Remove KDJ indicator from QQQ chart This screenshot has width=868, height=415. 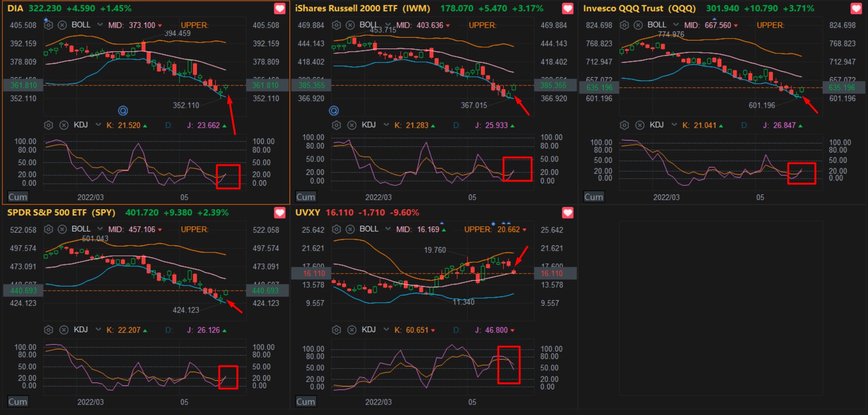click(640, 125)
